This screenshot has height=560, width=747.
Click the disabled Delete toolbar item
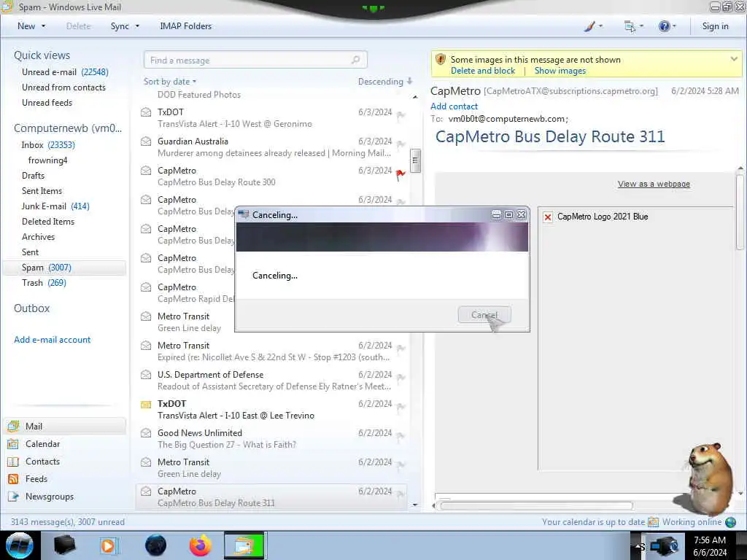(x=78, y=26)
